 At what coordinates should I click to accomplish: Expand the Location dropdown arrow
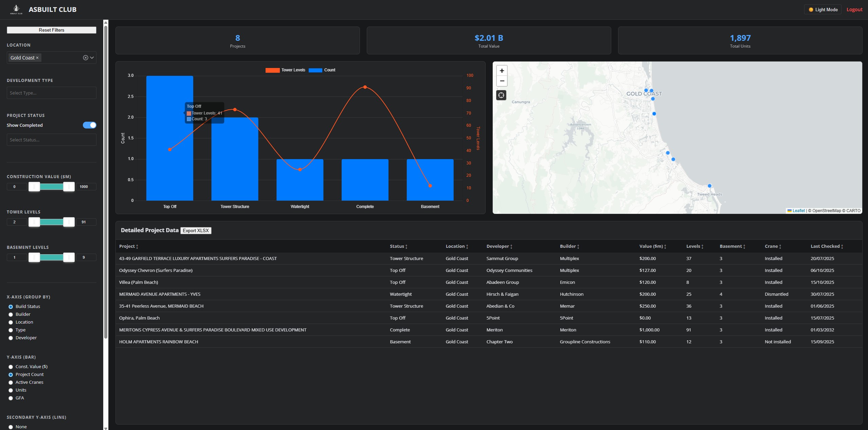92,58
